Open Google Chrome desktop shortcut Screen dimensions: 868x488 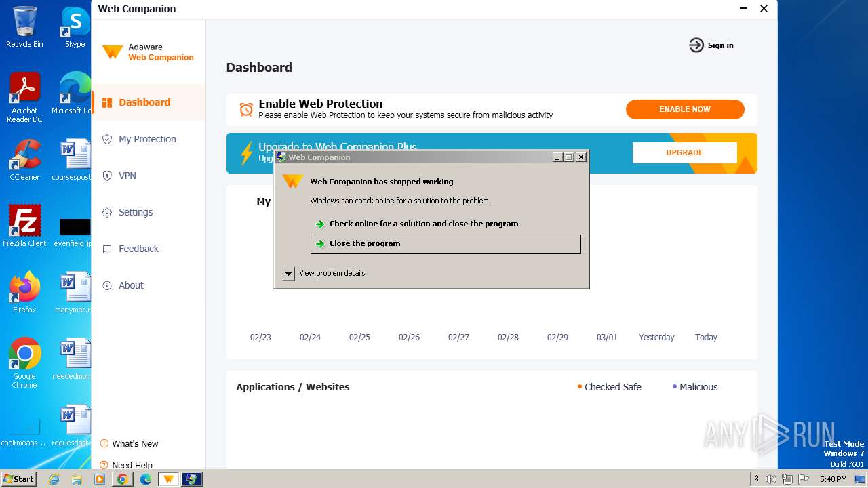pyautogui.click(x=24, y=363)
